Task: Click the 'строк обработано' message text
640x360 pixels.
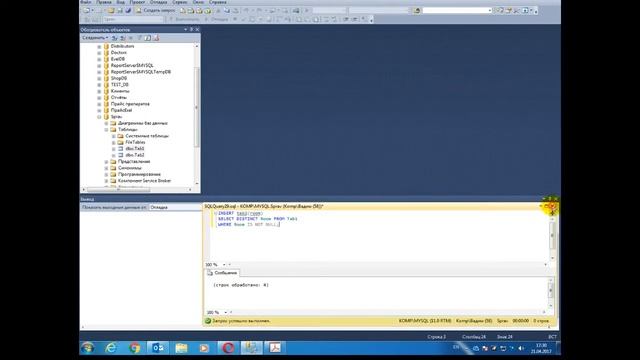Action: 241,285
